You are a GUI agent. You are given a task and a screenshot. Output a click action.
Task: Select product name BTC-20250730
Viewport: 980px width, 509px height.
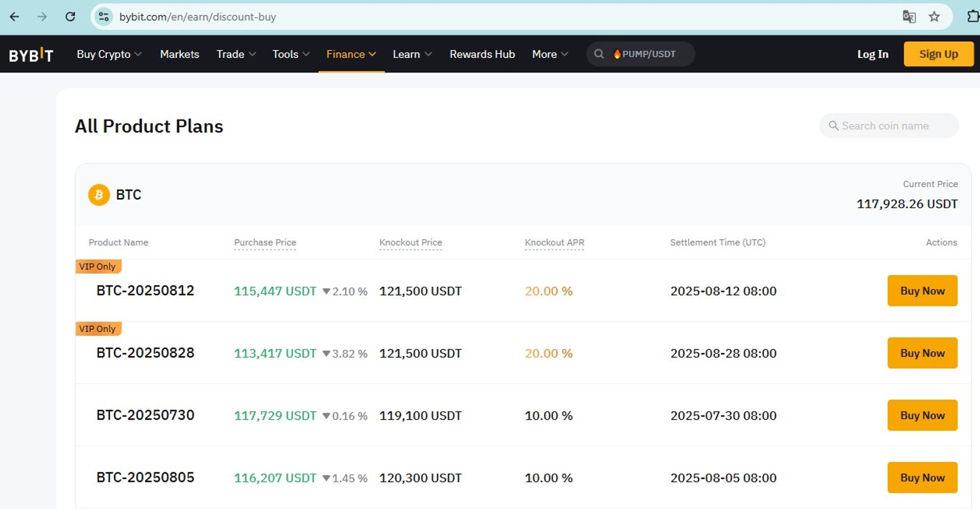click(145, 415)
